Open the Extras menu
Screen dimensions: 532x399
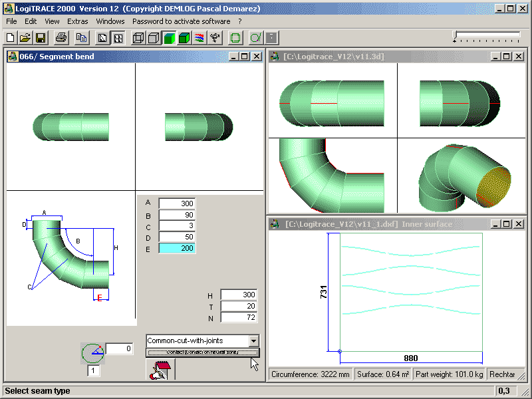[x=77, y=21]
